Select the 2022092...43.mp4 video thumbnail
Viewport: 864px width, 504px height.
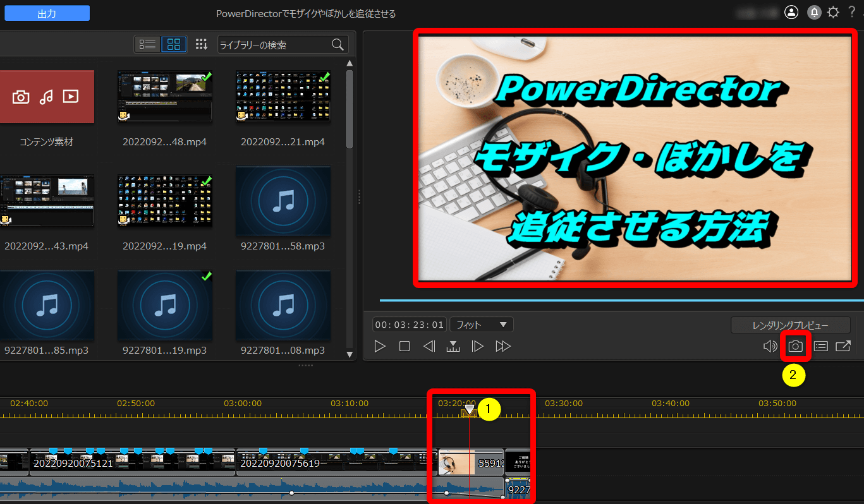point(46,201)
